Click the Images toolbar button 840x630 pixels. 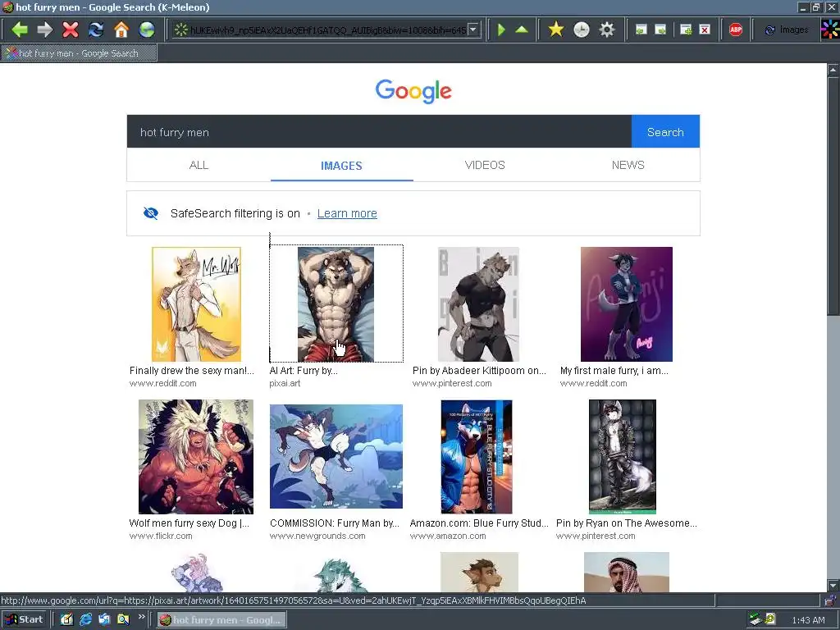[787, 30]
